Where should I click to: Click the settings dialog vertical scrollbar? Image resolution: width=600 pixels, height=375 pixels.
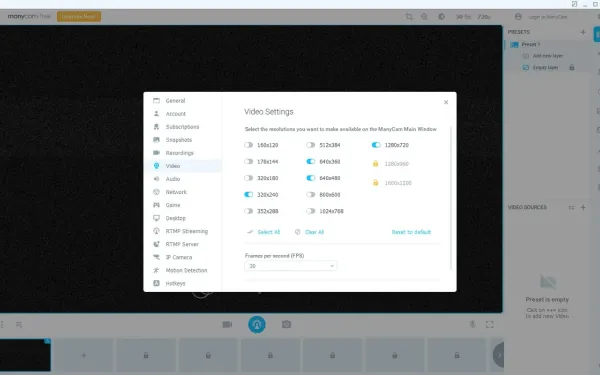[x=451, y=198]
